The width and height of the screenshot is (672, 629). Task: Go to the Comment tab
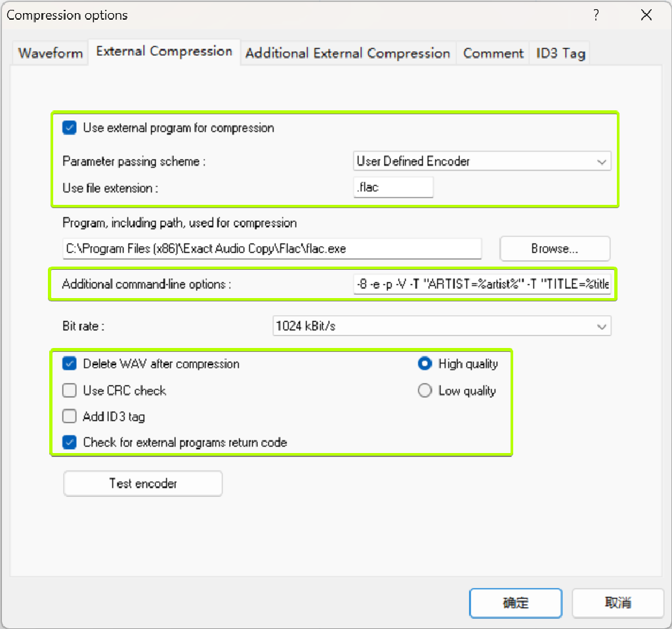493,53
